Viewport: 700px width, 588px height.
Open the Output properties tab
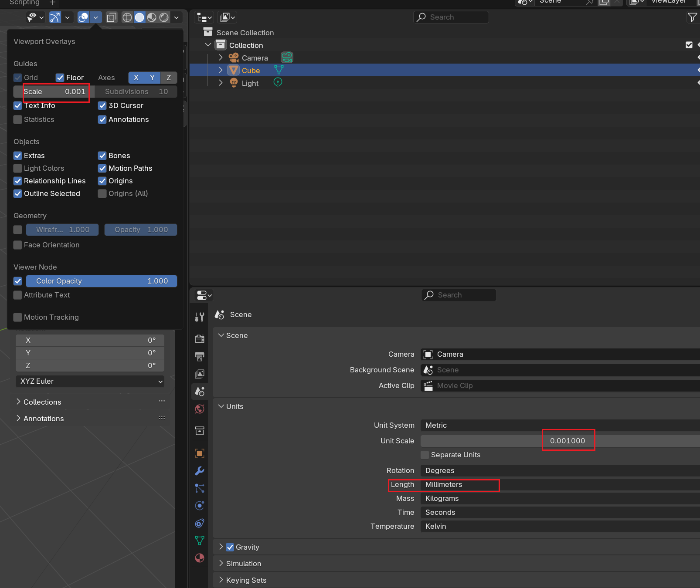[200, 356]
